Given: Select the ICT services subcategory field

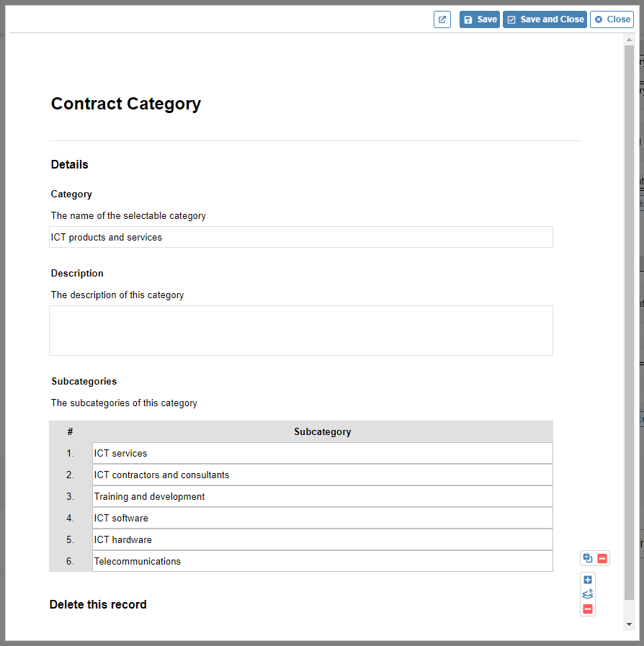Looking at the screenshot, I should pos(323,453).
